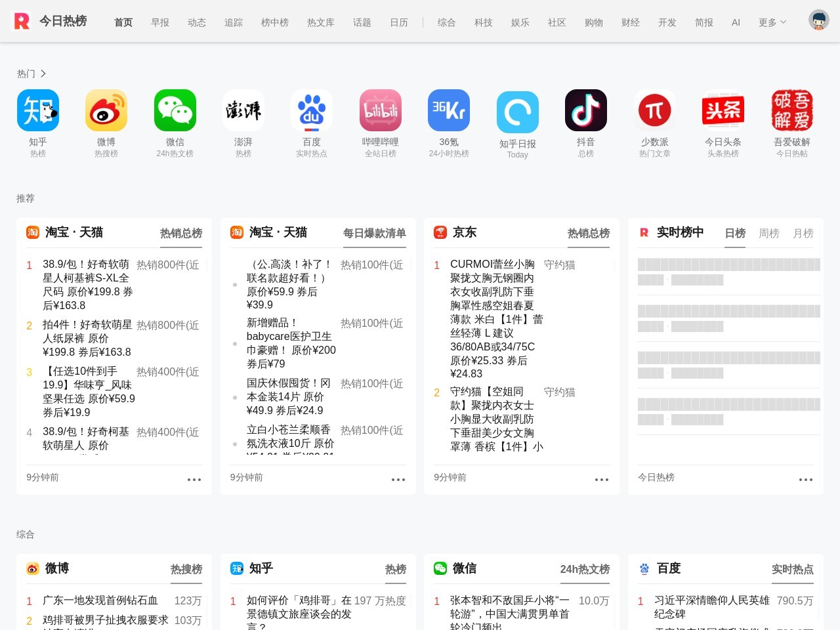Screen dimensions: 840x630
Task: Click the WeChat 微信 24h articles icon
Action: [x=175, y=111]
